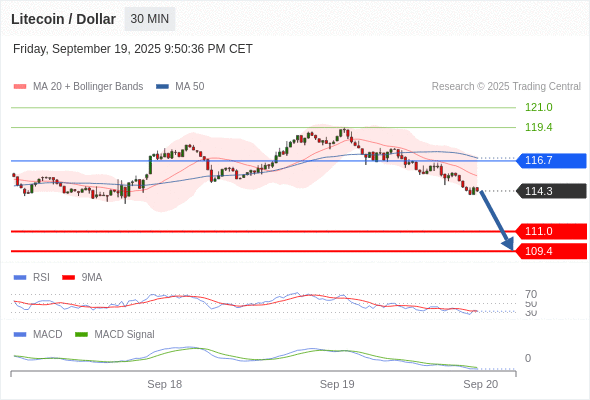The width and height of the screenshot is (590, 400).
Task: Click the 121.0 resistance level label
Action: pos(539,108)
